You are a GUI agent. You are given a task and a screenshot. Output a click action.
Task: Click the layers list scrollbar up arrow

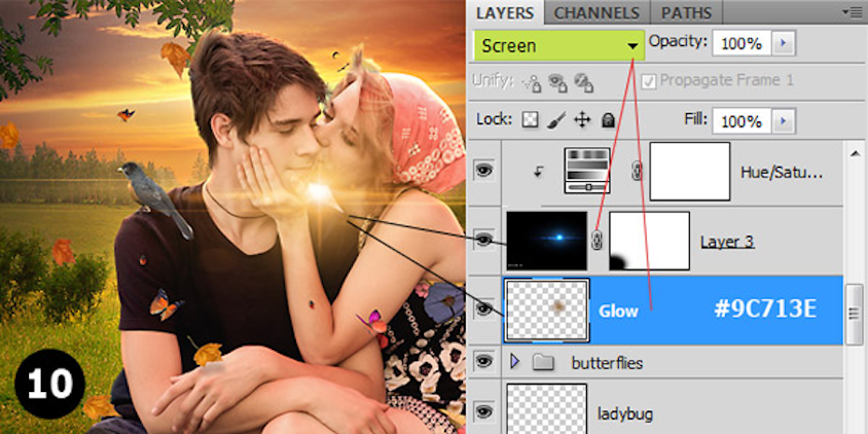(x=855, y=153)
